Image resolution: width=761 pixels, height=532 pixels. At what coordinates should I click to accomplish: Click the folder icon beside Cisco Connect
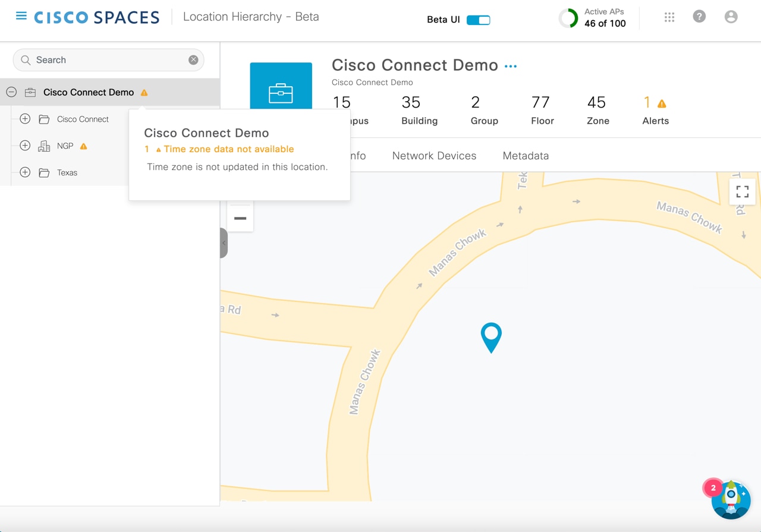44,119
